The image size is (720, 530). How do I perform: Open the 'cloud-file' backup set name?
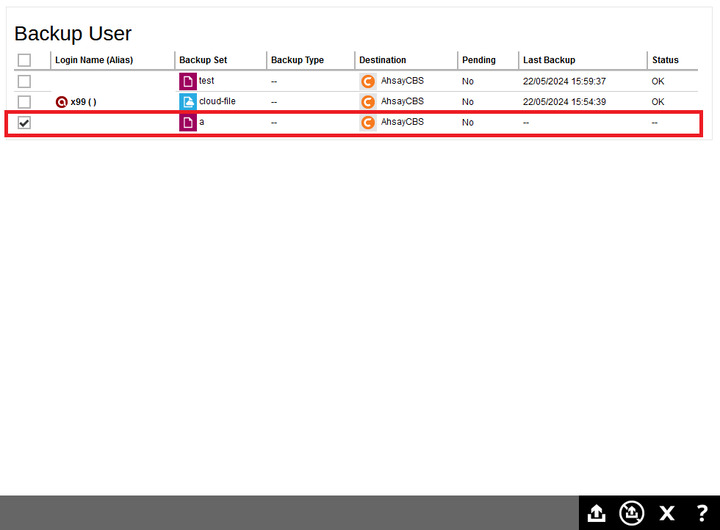pos(217,101)
